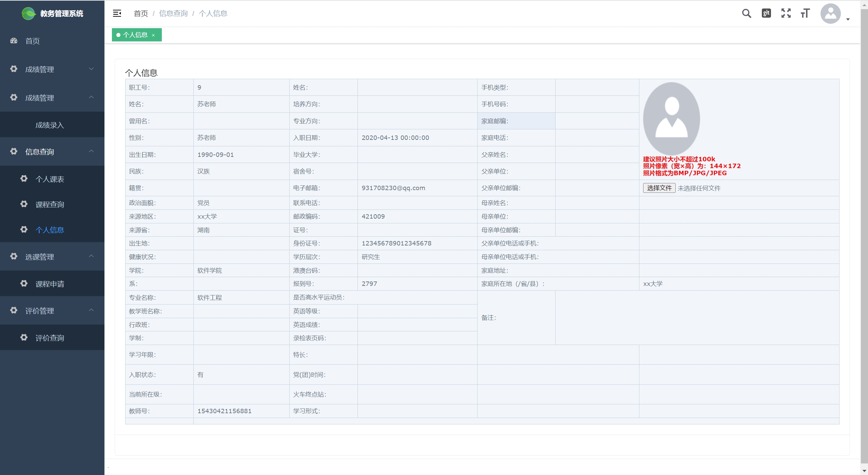868x475 pixels.
Task: Click the profile photo placeholder image
Action: (671, 118)
